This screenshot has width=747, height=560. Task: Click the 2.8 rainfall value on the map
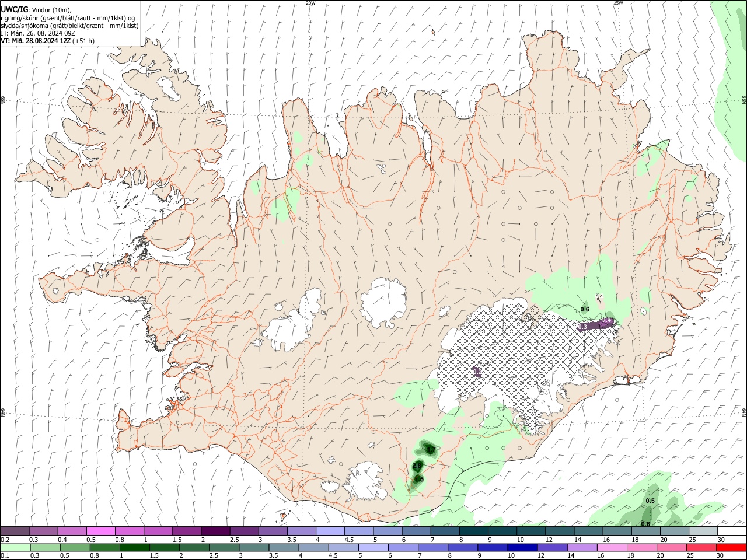pos(417,466)
